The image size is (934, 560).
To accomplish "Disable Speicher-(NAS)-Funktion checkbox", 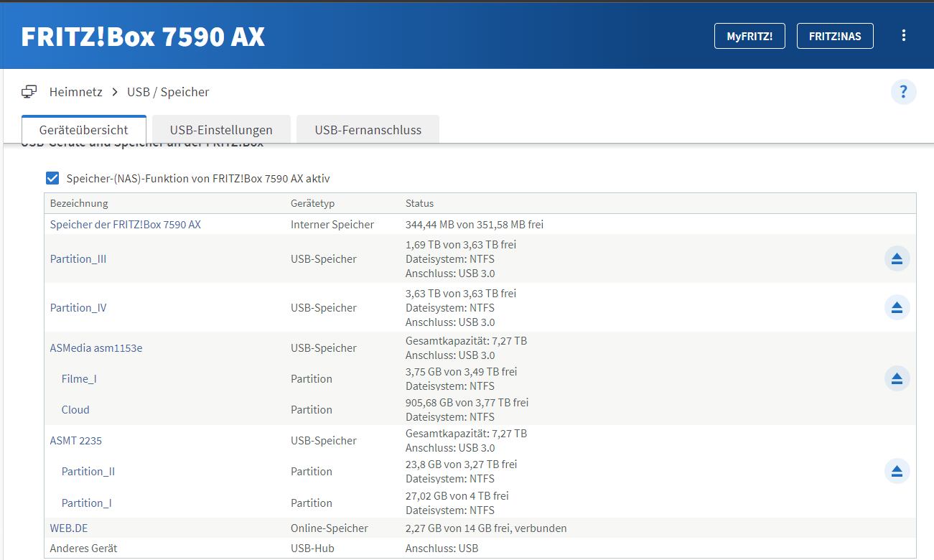I will (52, 178).
